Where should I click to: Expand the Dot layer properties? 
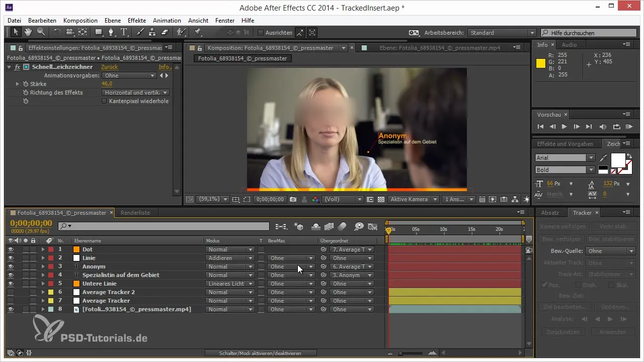[x=43, y=249]
